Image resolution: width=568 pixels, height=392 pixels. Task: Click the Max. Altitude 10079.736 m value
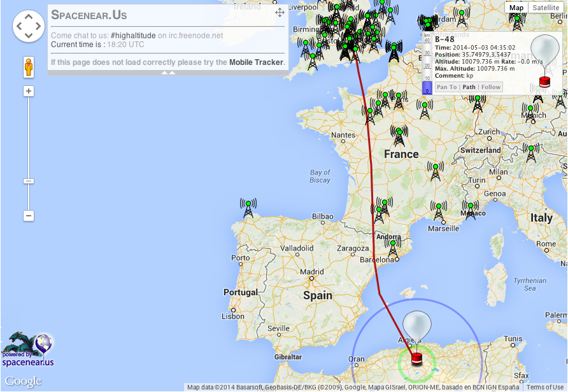point(496,69)
